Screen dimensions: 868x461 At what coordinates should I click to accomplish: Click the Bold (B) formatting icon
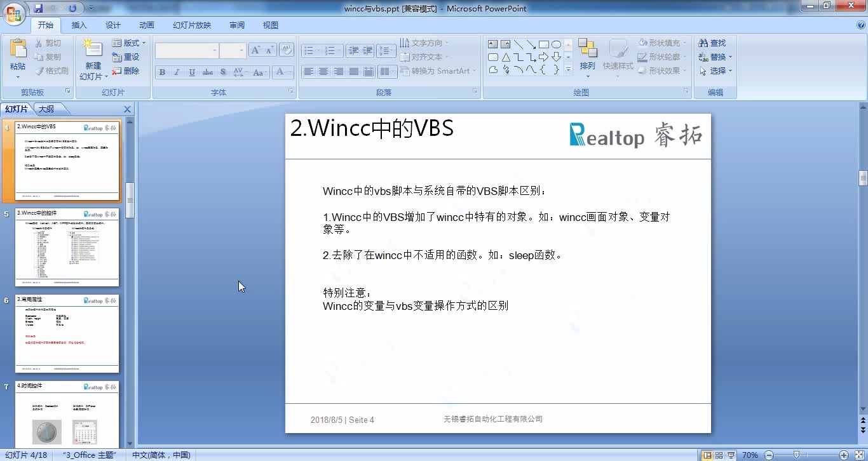click(x=162, y=72)
